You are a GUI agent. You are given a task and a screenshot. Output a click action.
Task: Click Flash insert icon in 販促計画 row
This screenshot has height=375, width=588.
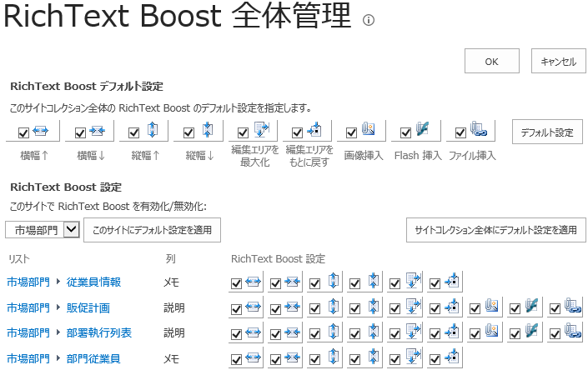[531, 305]
